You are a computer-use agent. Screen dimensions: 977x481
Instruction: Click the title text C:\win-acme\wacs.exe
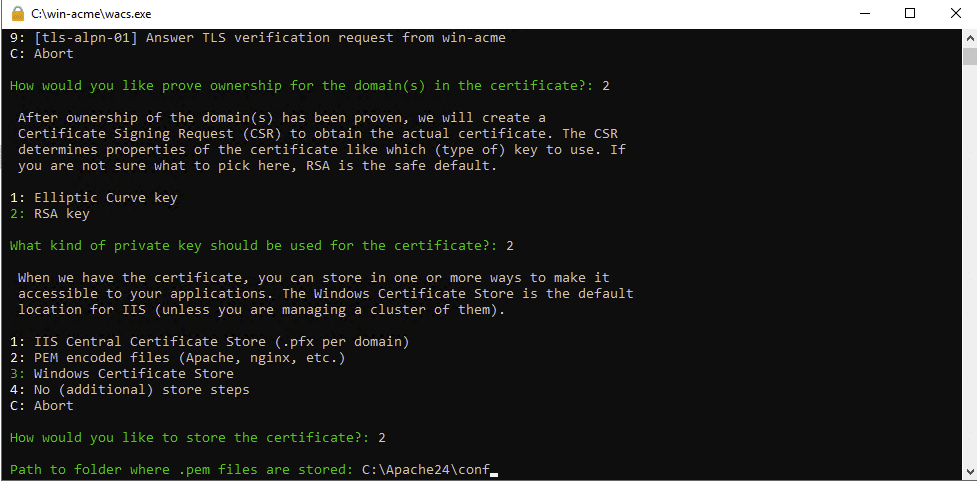point(91,14)
